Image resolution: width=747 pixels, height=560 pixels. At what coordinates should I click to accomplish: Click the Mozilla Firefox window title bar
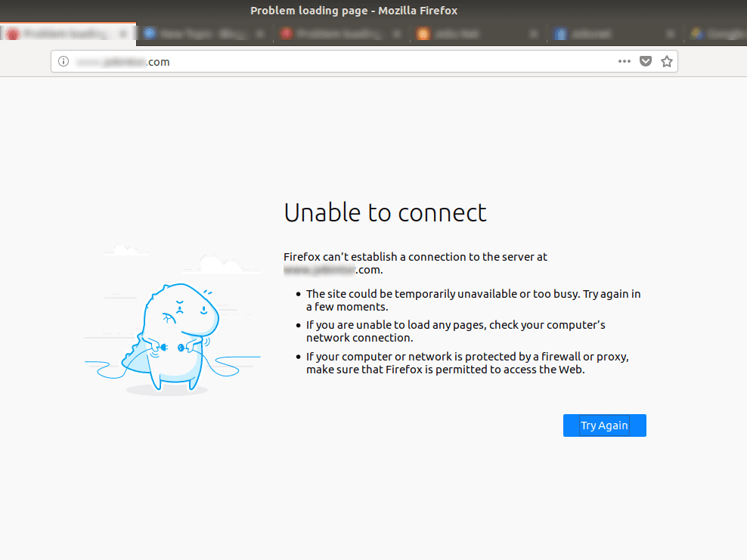click(354, 11)
